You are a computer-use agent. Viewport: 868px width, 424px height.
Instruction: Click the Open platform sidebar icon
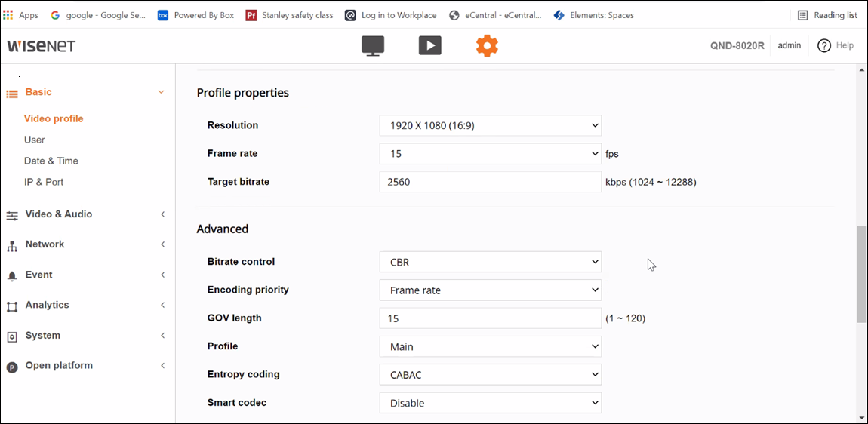[12, 367]
